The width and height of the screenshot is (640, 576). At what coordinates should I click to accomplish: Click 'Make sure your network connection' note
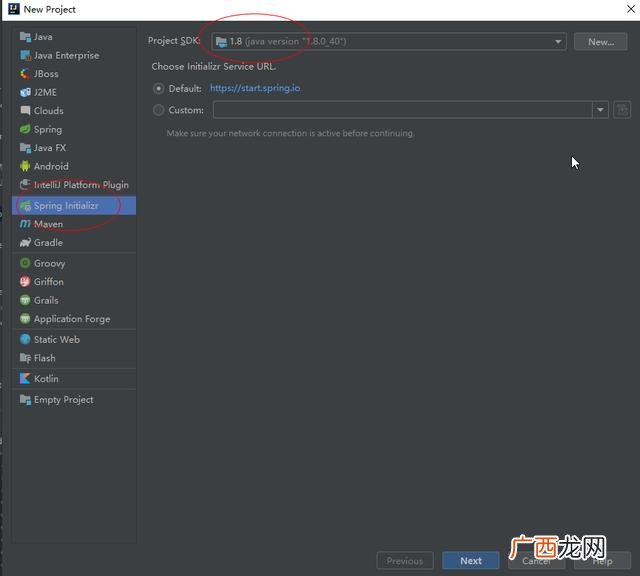pos(290,133)
